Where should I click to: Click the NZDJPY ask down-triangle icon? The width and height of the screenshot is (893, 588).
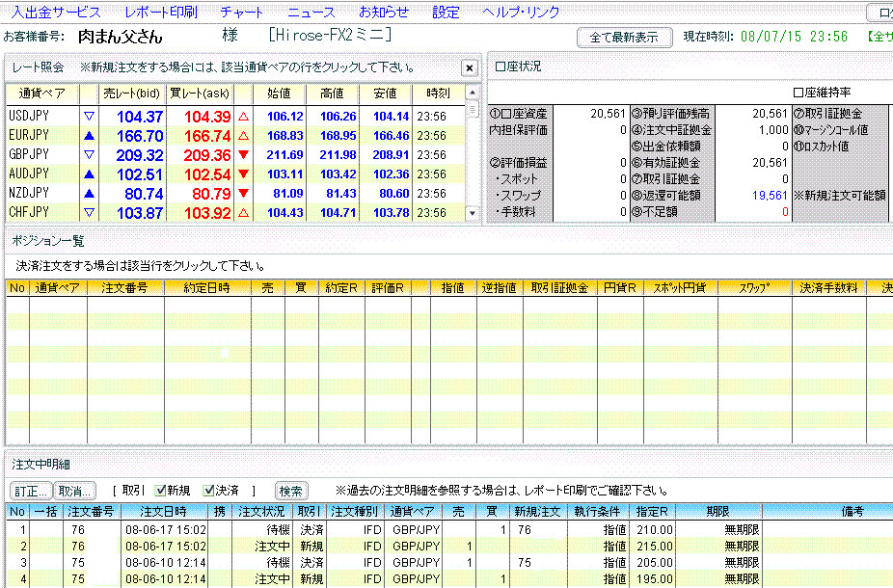pyautogui.click(x=243, y=194)
